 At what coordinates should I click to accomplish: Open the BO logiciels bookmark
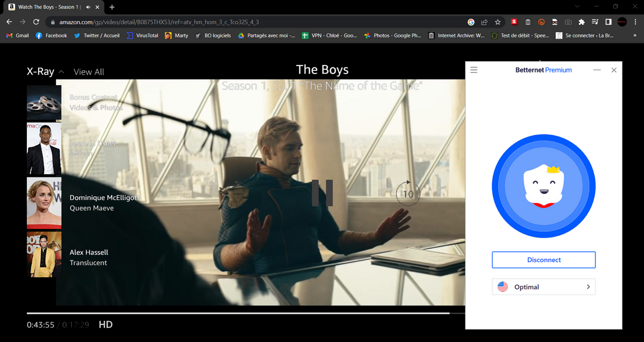[x=213, y=35]
